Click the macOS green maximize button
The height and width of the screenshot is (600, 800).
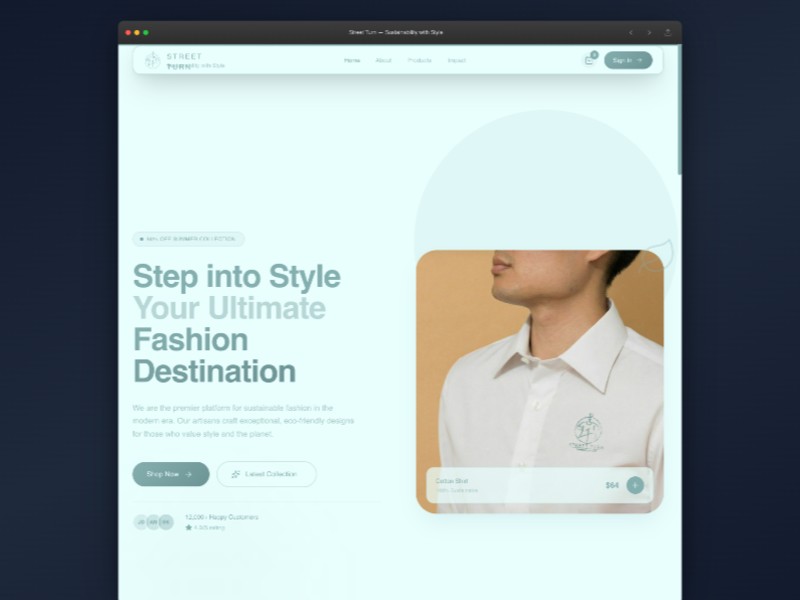click(x=145, y=32)
